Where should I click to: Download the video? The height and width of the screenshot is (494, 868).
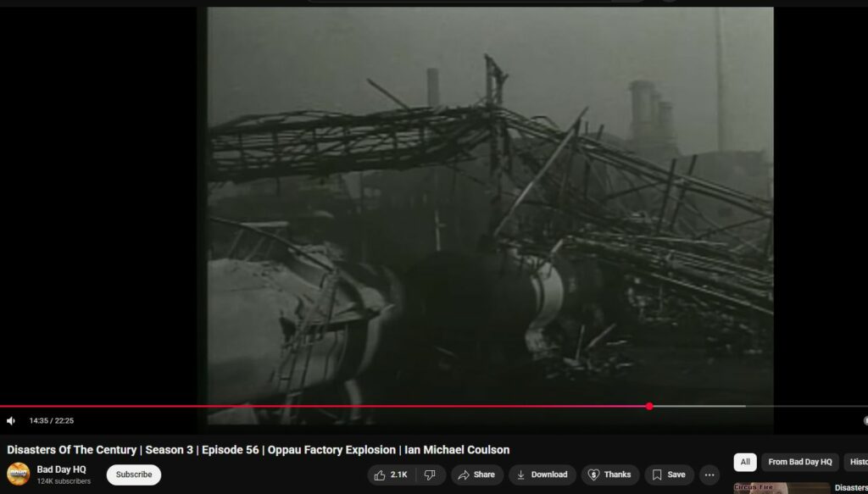542,475
